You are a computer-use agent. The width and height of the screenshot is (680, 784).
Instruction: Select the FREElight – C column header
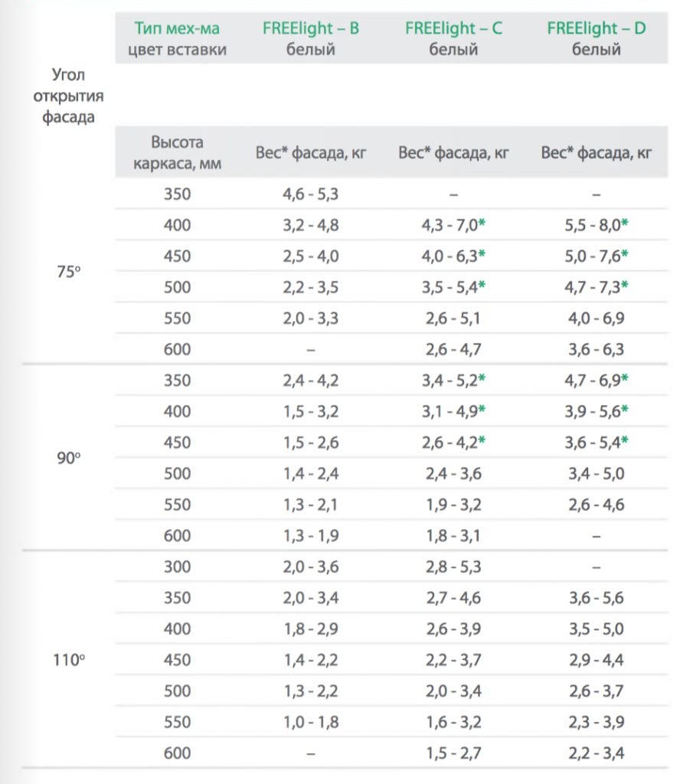453,38
